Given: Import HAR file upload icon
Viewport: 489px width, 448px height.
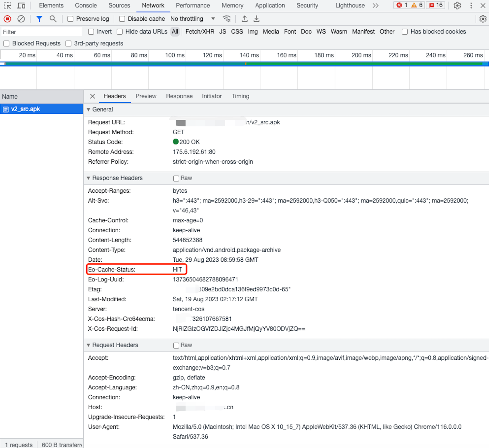Looking at the screenshot, I should click(x=244, y=19).
